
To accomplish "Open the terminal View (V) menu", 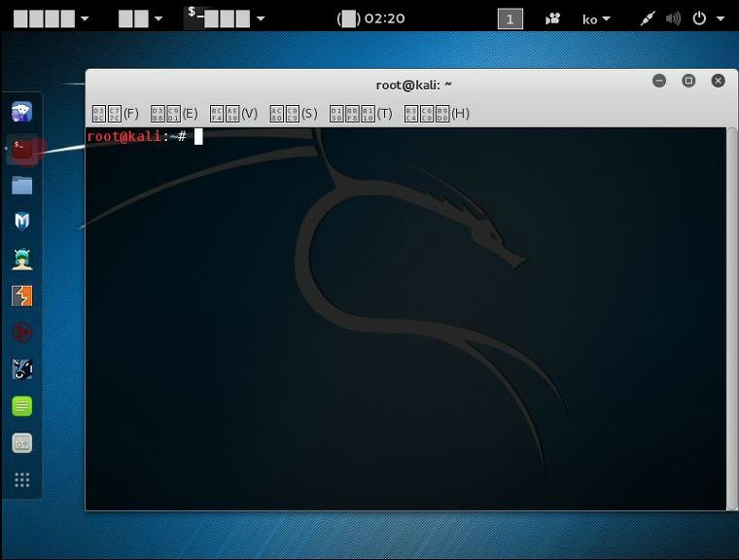I will (233, 114).
